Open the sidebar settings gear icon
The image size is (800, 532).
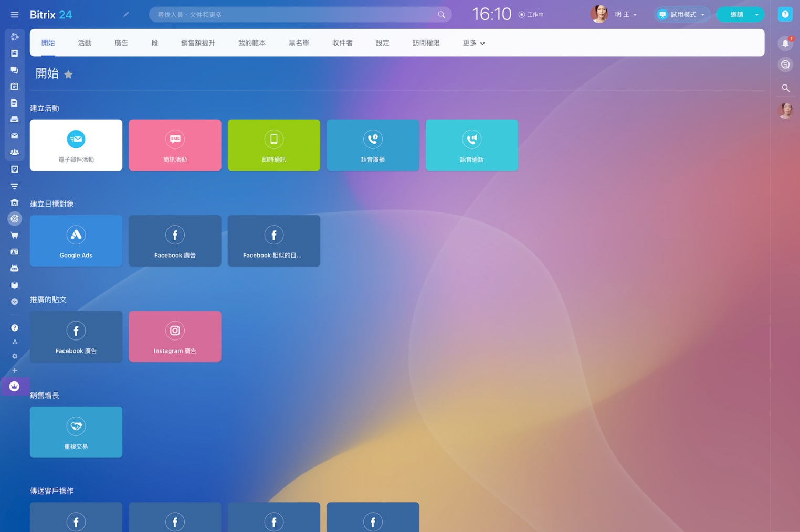click(x=15, y=356)
